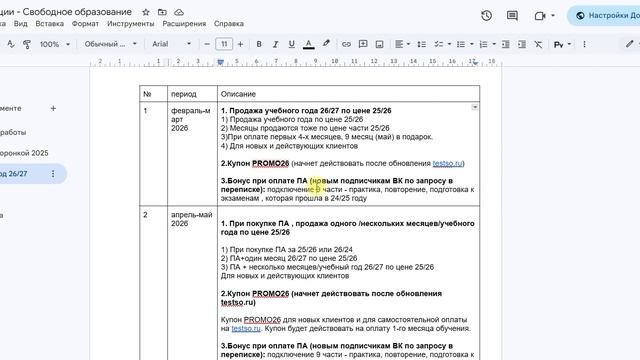The width and height of the screenshot is (640, 360).
Task: Toggle bold formatting
Action: [x=259, y=44]
